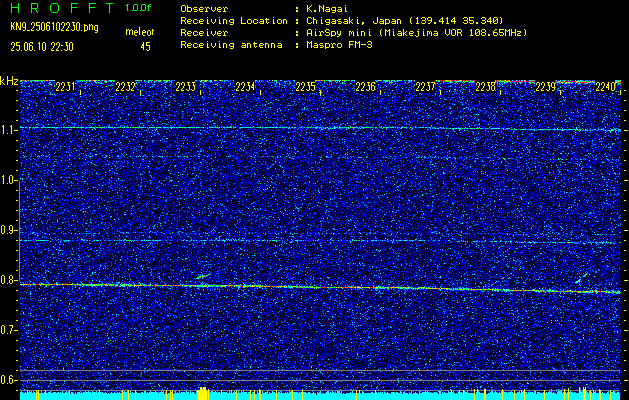Click the meteor echo near 2233
This screenshot has width=629, height=400.
pyautogui.click(x=203, y=276)
